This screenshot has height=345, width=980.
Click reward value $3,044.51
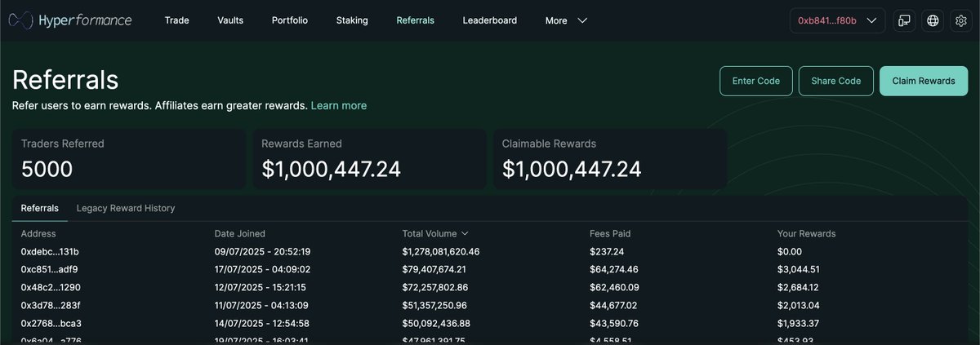click(x=798, y=269)
